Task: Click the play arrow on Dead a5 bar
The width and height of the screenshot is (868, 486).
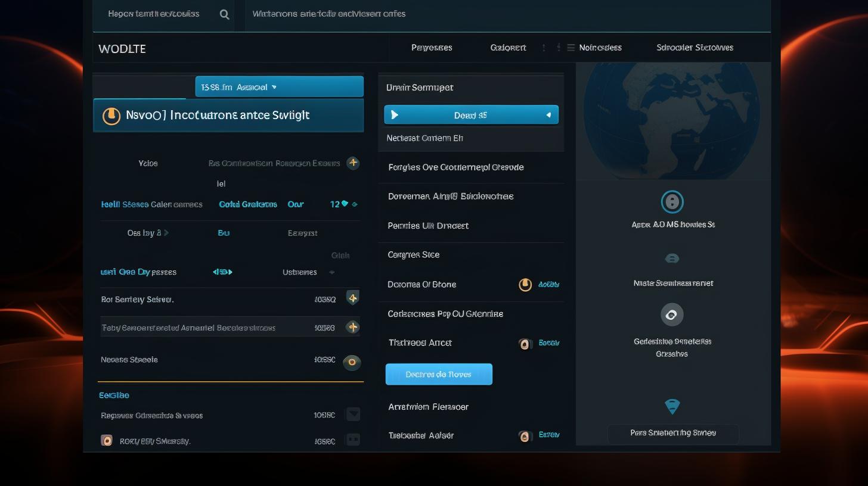Action: coord(394,115)
